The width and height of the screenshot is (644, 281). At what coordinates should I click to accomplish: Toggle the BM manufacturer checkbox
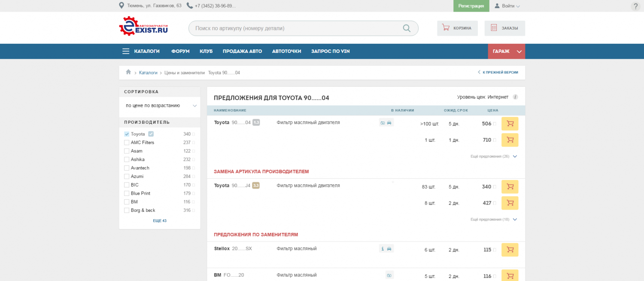127,202
